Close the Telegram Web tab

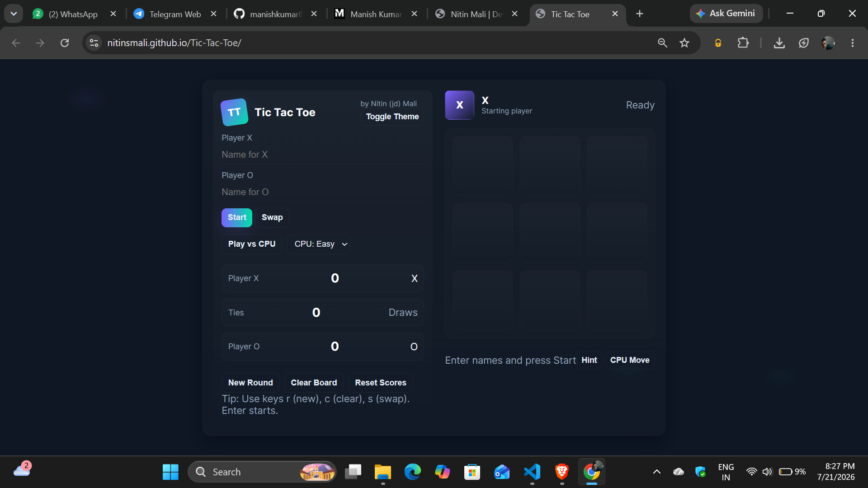pos(214,14)
